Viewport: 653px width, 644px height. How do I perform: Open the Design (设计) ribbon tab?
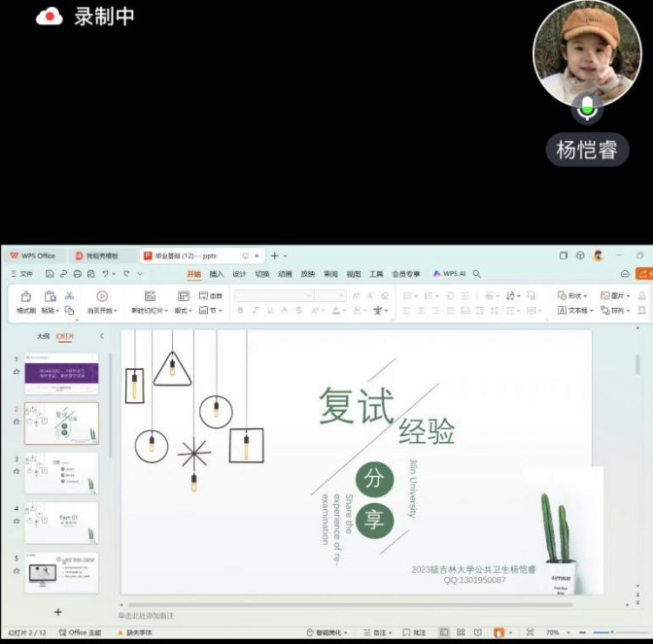click(x=239, y=275)
